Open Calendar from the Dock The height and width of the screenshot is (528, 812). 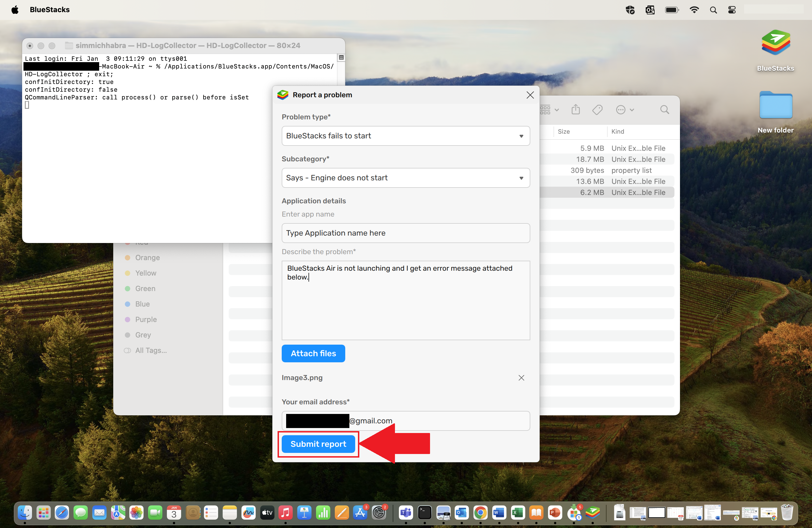click(x=174, y=513)
